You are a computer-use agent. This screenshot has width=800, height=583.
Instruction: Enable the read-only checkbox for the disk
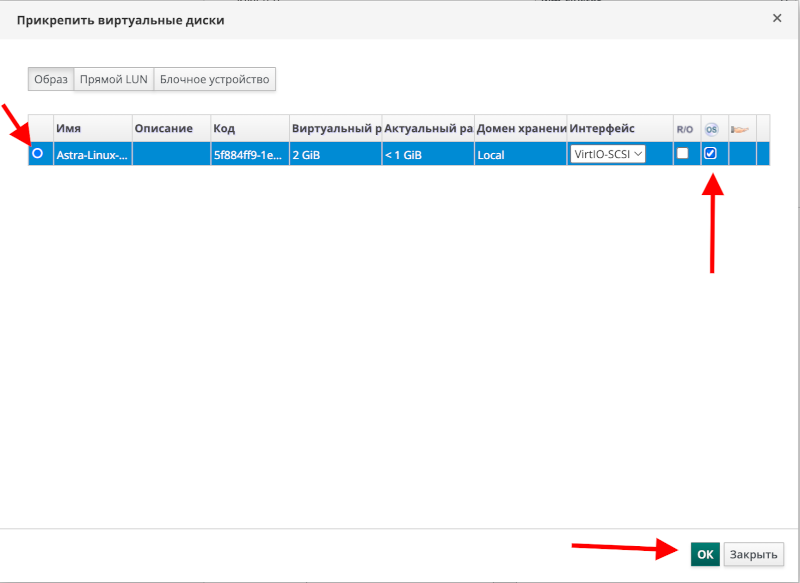tap(683, 154)
